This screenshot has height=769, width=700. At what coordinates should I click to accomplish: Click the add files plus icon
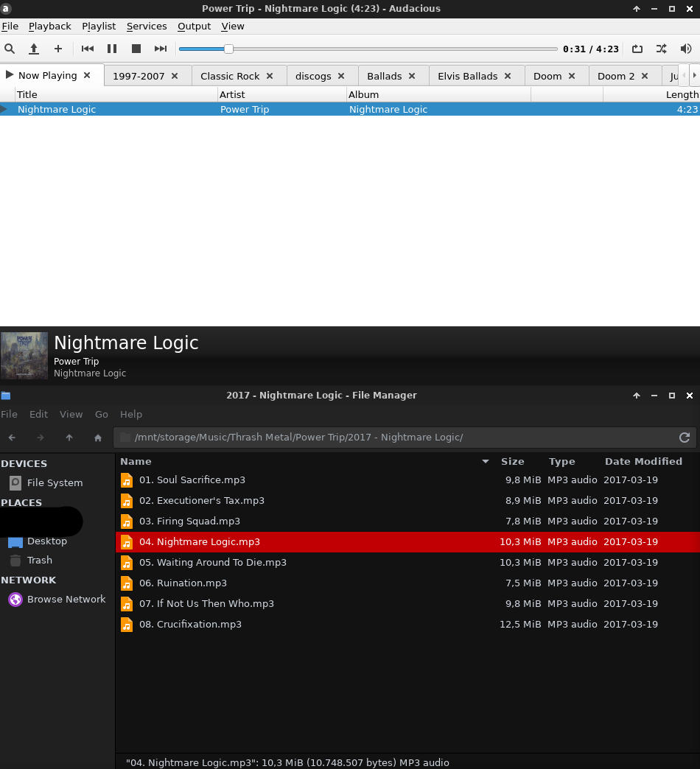pos(58,49)
